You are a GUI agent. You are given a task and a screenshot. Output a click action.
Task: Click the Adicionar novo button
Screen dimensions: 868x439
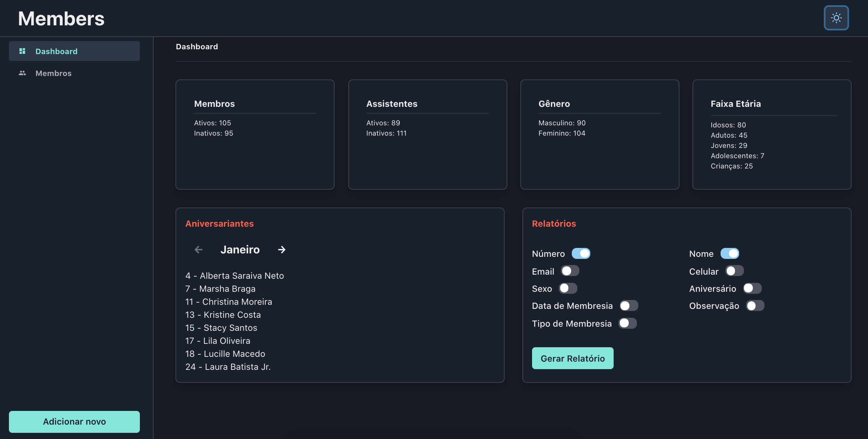74,422
